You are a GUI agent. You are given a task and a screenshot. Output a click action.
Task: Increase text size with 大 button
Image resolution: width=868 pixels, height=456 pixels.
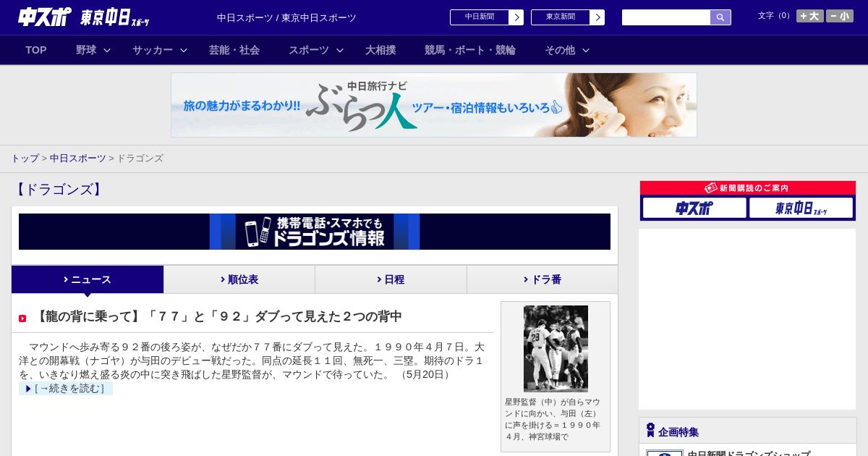[809, 16]
